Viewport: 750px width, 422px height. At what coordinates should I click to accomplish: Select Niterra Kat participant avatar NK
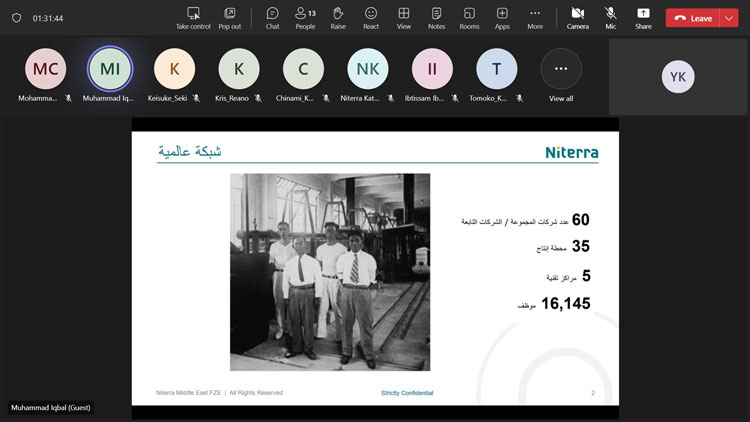[368, 69]
